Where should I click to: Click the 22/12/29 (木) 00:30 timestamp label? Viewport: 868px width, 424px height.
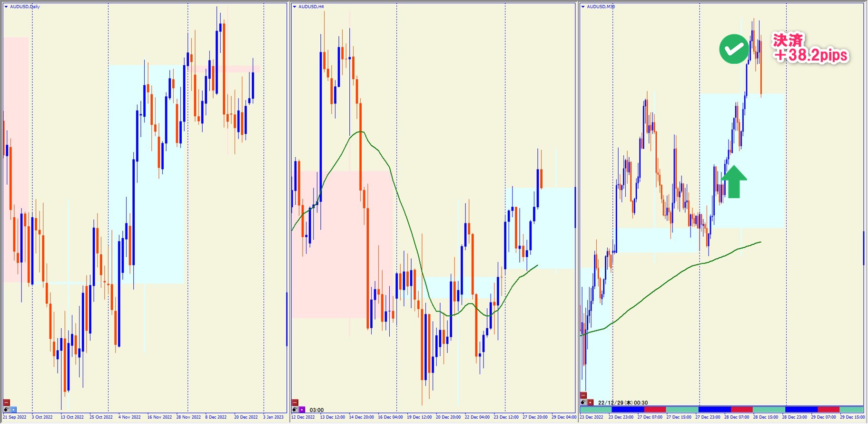[x=623, y=403]
